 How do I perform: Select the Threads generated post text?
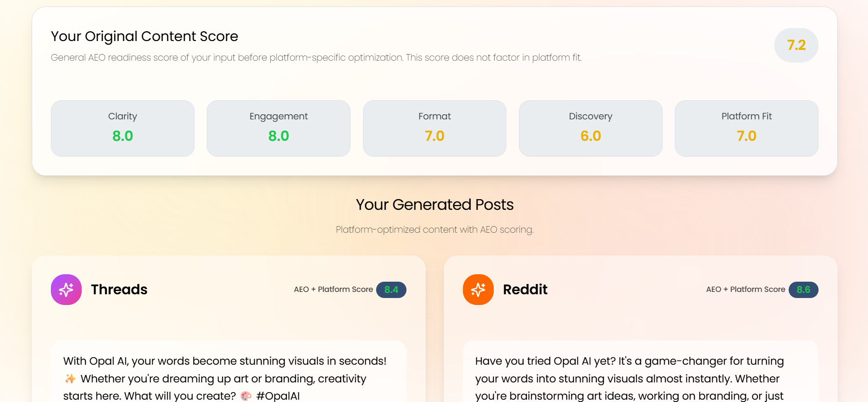(x=225, y=378)
